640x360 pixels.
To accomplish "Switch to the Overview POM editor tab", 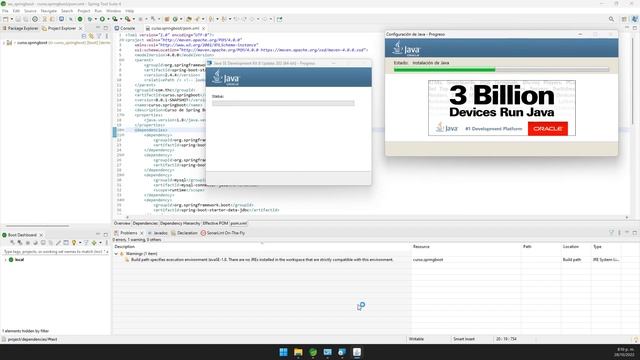I will pos(122,223).
